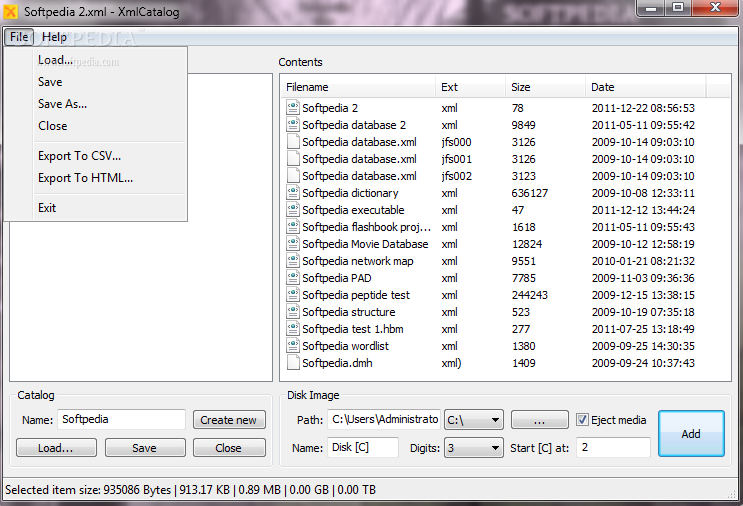Click the XML icon beside Softpedia 2
The width and height of the screenshot is (743, 506).
293,108
